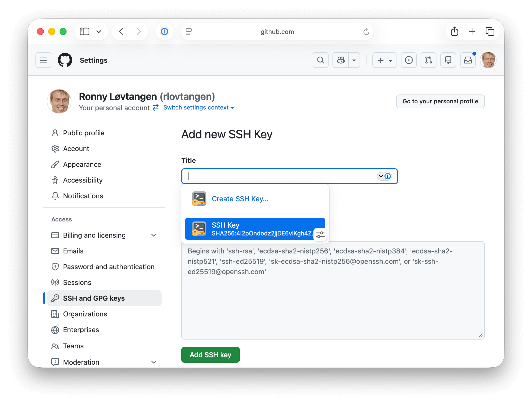Click the Copilot icon in header
Screen dimensions: 532x404
tap(341, 60)
